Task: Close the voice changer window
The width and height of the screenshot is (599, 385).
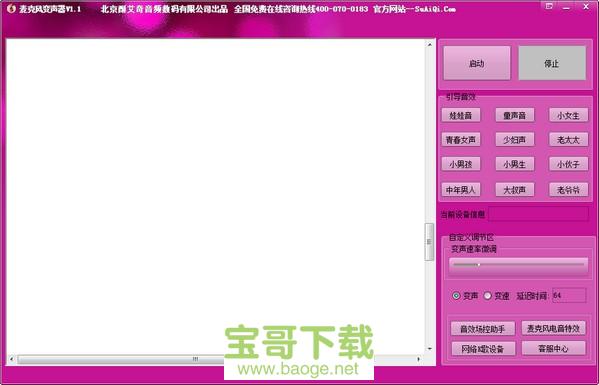Action: point(586,6)
